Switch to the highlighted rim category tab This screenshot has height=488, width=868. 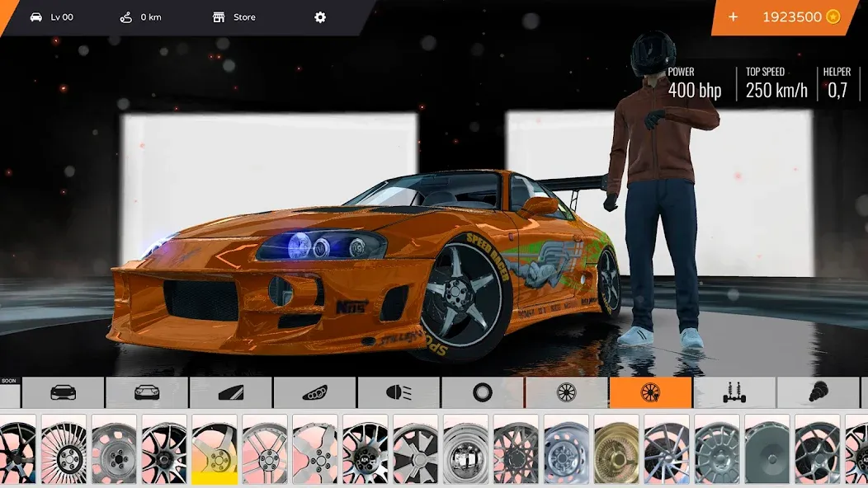click(x=652, y=394)
